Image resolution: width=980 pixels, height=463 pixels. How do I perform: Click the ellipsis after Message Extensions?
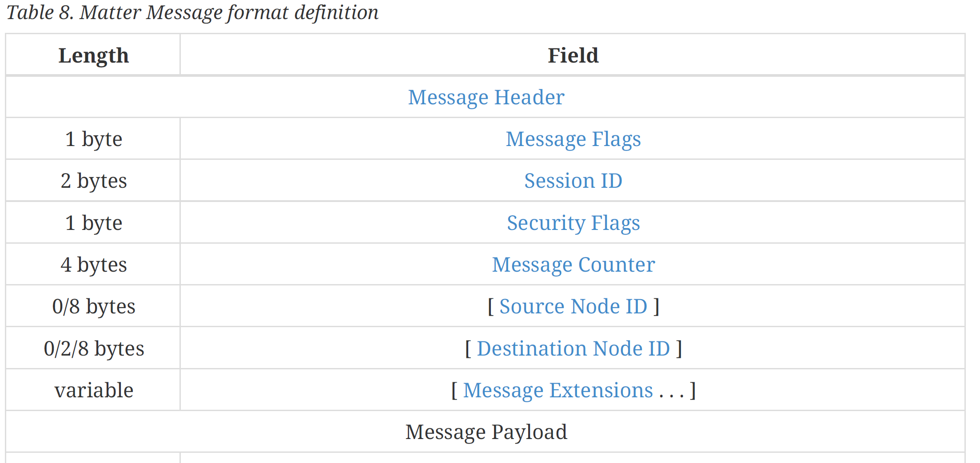click(671, 392)
